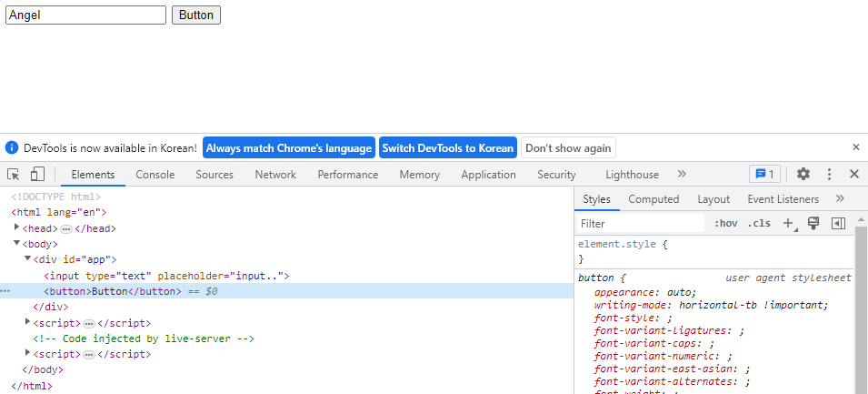This screenshot has height=394, width=868.
Task: Click ellipsis inside the first script tag
Action: pos(89,324)
